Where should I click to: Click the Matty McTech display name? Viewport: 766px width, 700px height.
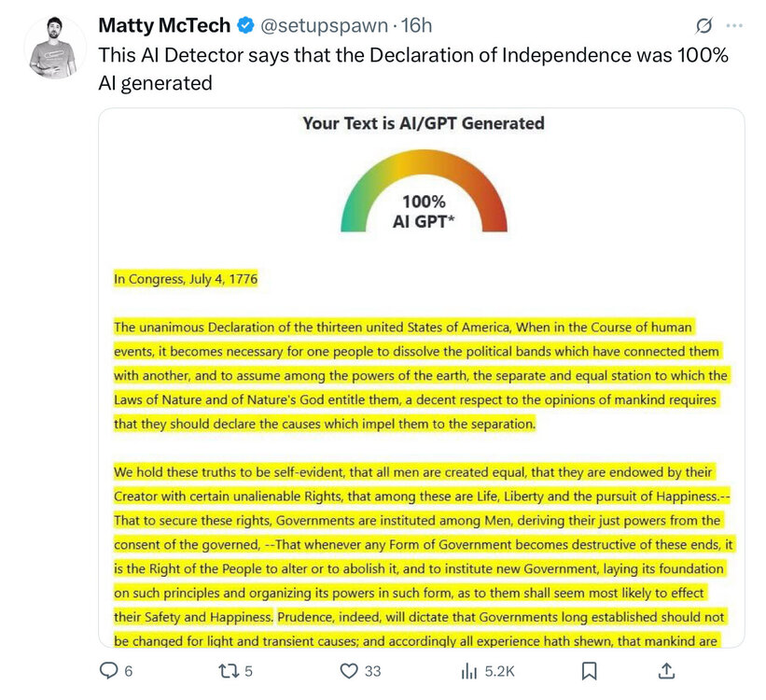click(163, 25)
